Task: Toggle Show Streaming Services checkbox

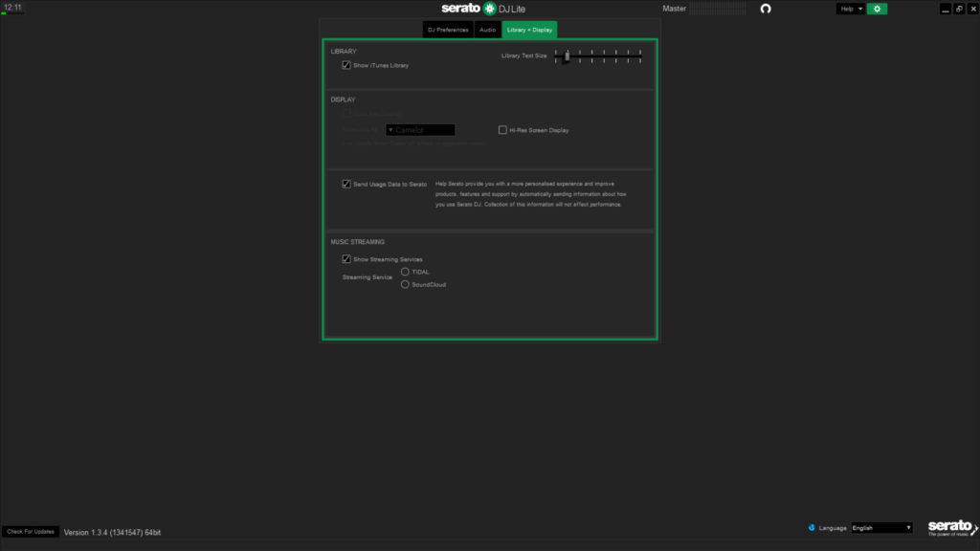Action: click(346, 258)
